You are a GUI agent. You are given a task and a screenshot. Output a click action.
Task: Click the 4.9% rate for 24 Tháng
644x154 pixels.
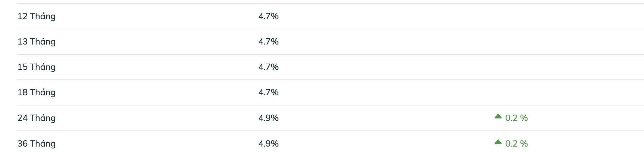tap(268, 118)
